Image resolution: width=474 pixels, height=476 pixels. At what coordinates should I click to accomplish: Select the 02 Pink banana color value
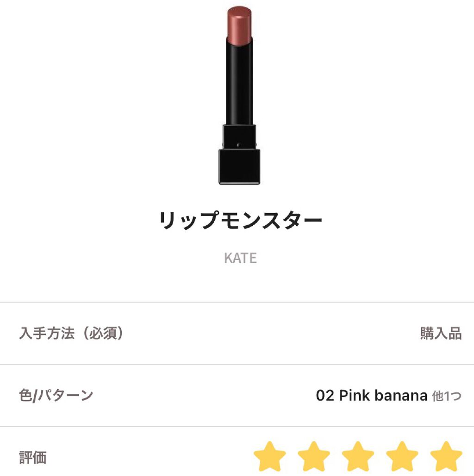(372, 395)
